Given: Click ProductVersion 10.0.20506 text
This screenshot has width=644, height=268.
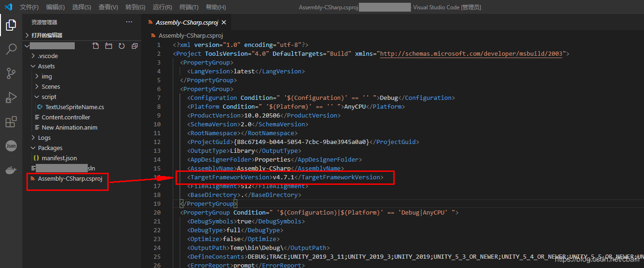Looking at the screenshot, I should coord(262,115).
